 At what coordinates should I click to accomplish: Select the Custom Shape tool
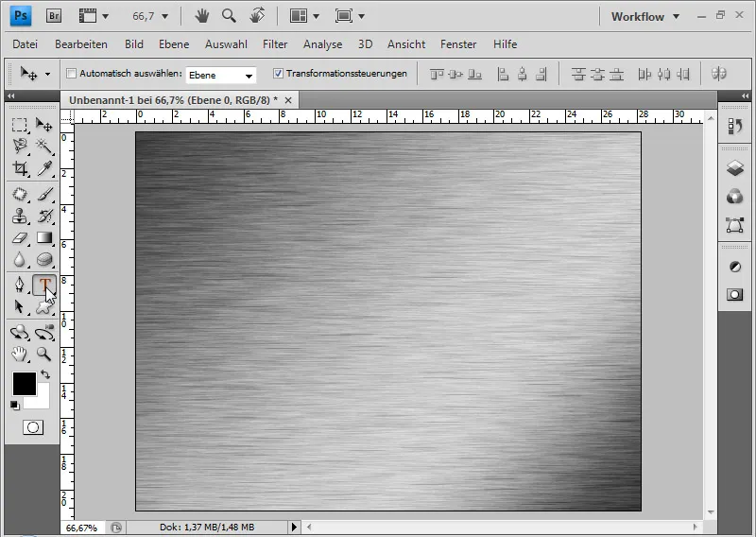pyautogui.click(x=44, y=307)
